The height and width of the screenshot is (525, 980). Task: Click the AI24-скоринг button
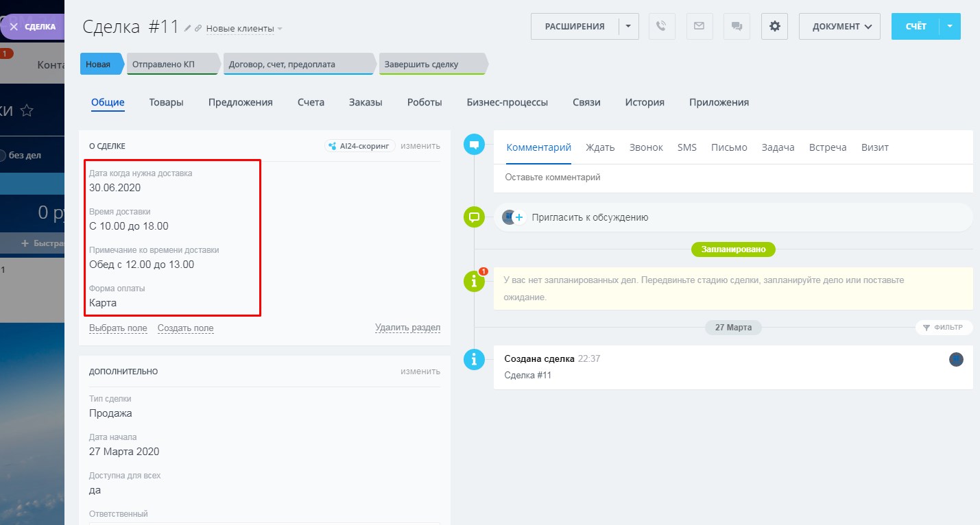360,146
